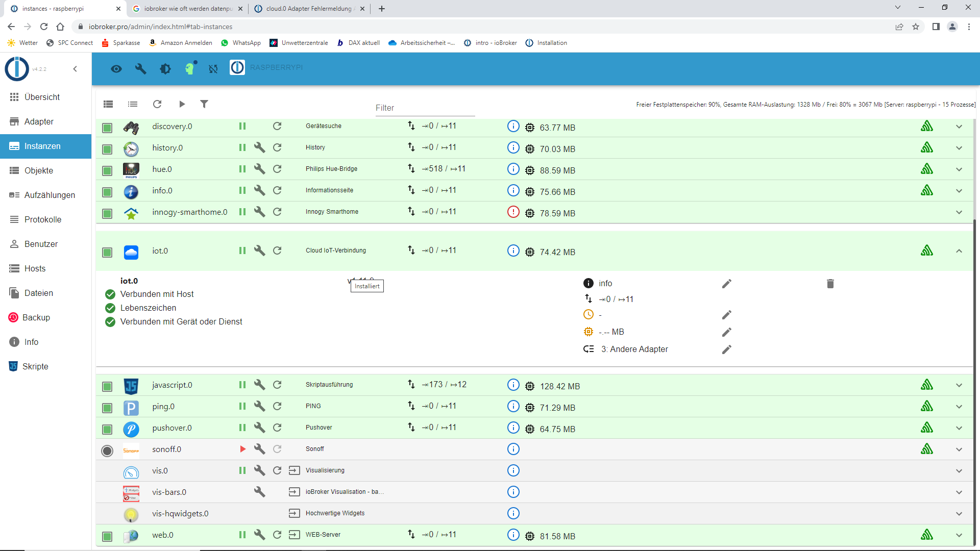
Task: Pause the web.0 instance
Action: [242, 535]
